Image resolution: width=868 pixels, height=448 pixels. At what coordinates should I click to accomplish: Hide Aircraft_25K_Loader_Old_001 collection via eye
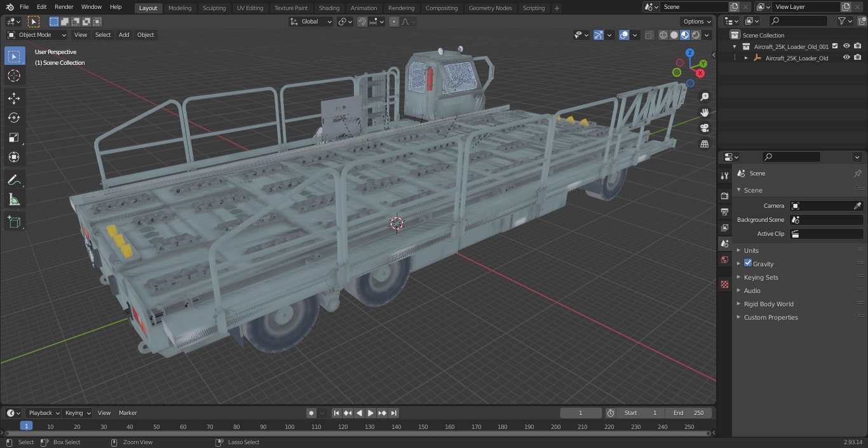[846, 46]
